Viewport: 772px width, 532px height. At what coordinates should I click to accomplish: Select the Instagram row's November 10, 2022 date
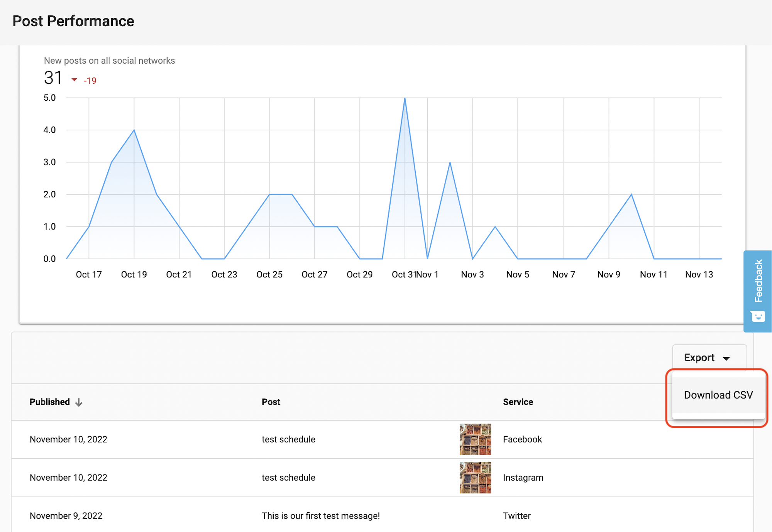[69, 478]
